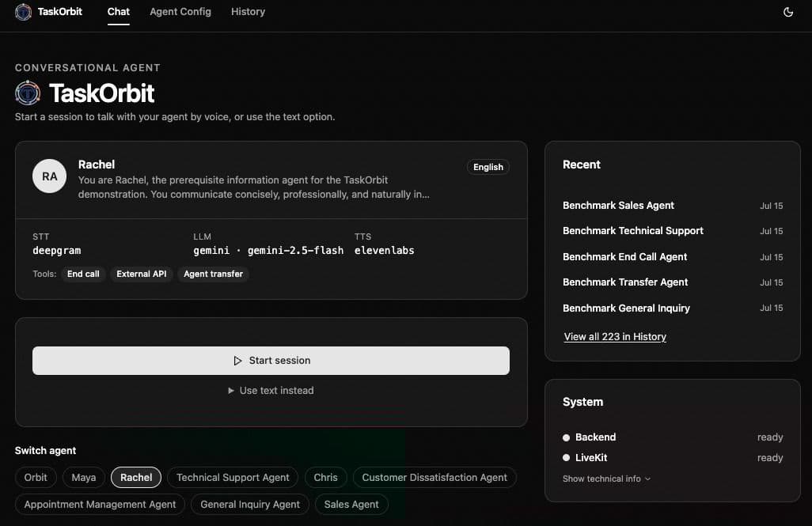
Task: Click the Recent panel heading
Action: point(582,165)
